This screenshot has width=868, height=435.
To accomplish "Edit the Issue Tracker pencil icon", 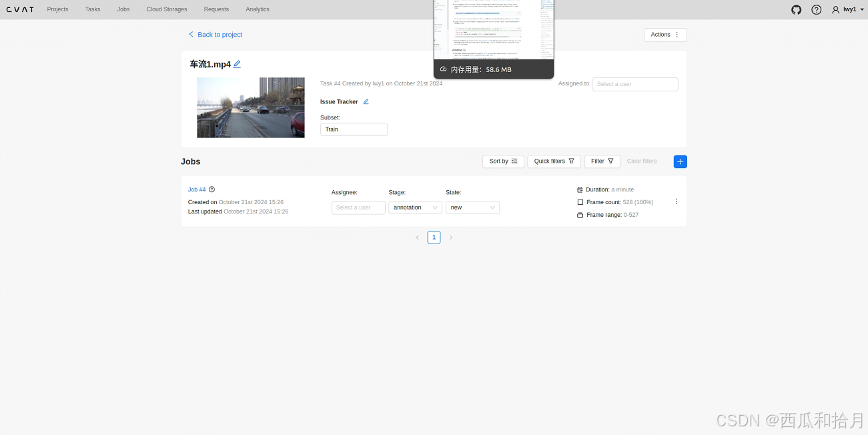I will click(366, 102).
